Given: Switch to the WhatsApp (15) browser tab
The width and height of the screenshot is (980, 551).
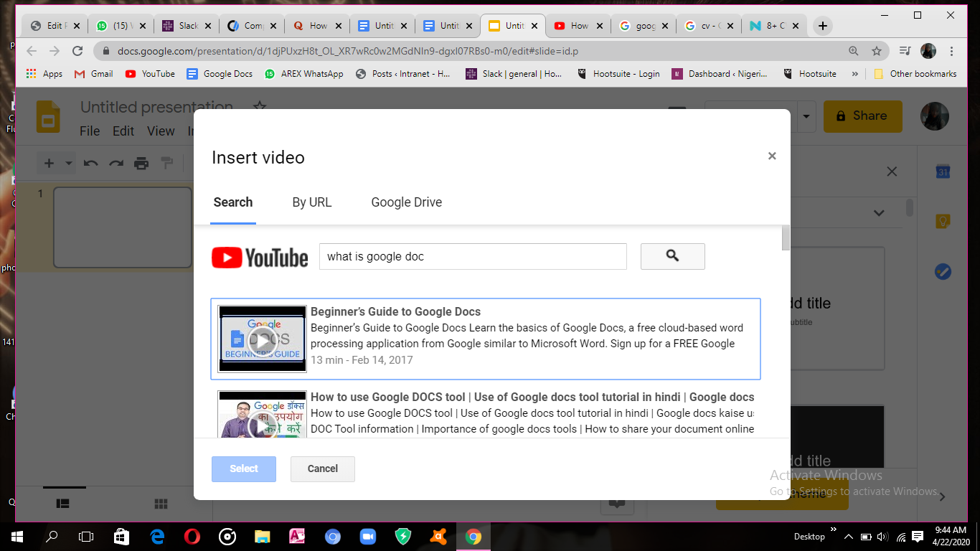Looking at the screenshot, I should 121,26.
